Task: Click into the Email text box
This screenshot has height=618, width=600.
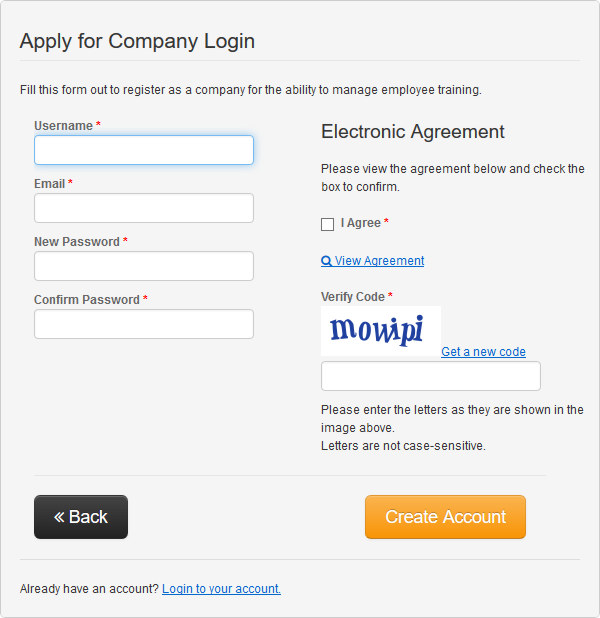Action: (144, 208)
